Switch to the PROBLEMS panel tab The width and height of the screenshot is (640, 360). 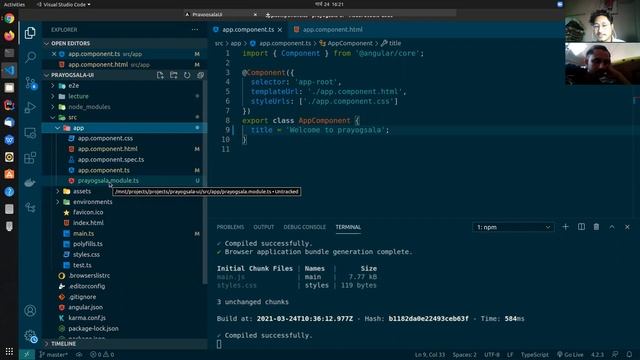pos(230,227)
